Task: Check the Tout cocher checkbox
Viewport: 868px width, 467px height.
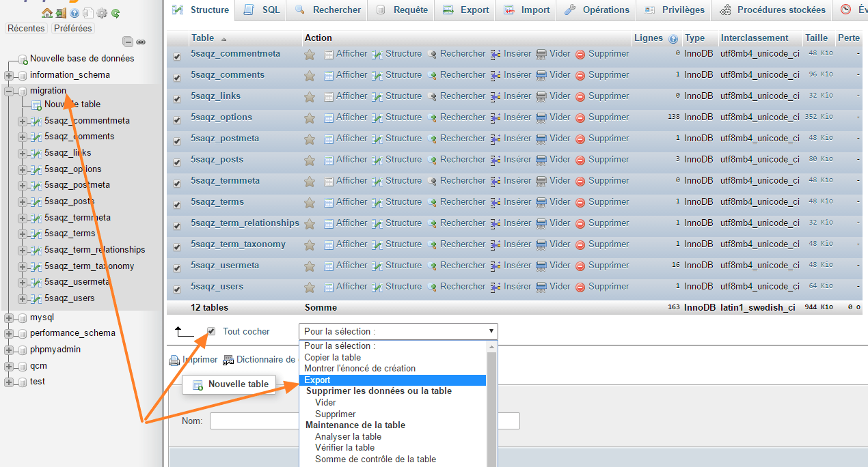Action: [212, 331]
